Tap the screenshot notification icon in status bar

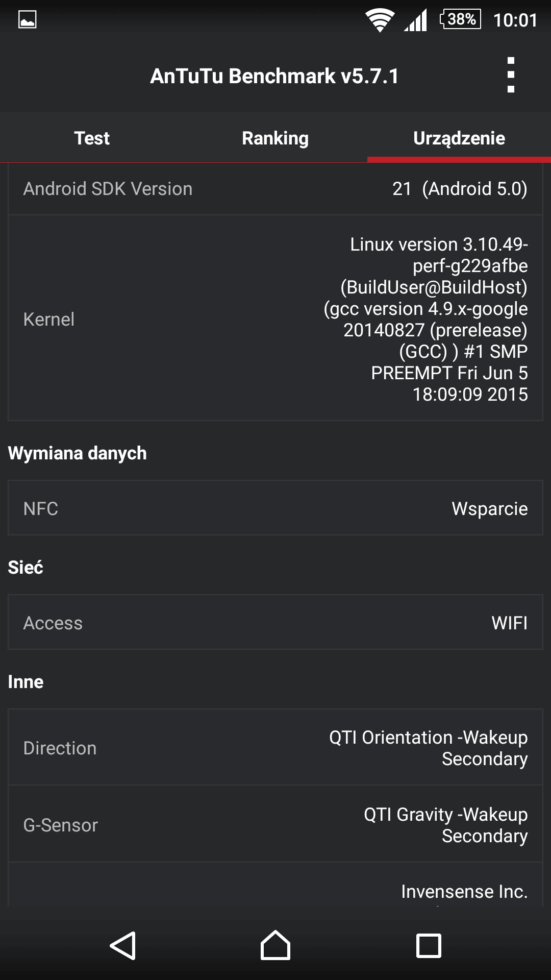[28, 20]
